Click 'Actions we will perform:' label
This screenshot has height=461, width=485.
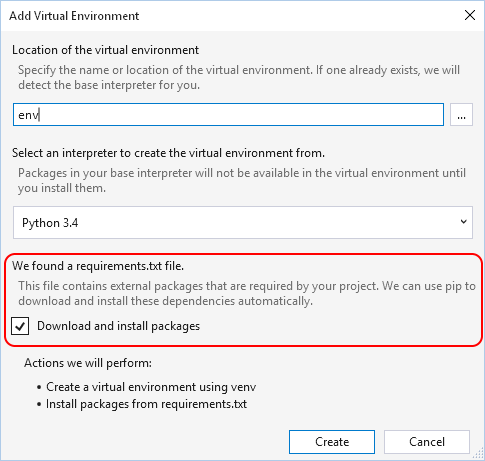88,363
